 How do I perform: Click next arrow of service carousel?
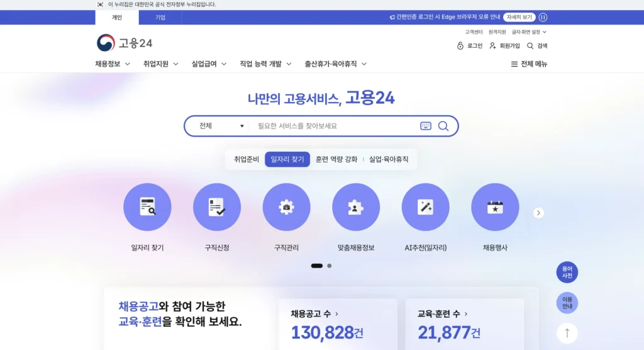click(x=538, y=213)
